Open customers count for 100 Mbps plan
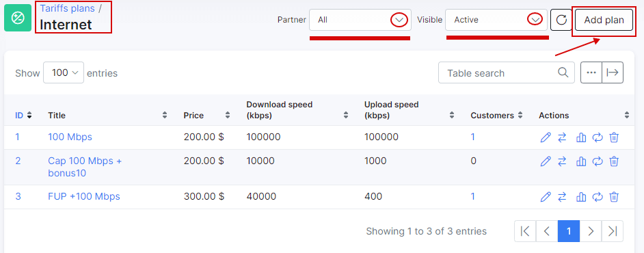 point(472,137)
